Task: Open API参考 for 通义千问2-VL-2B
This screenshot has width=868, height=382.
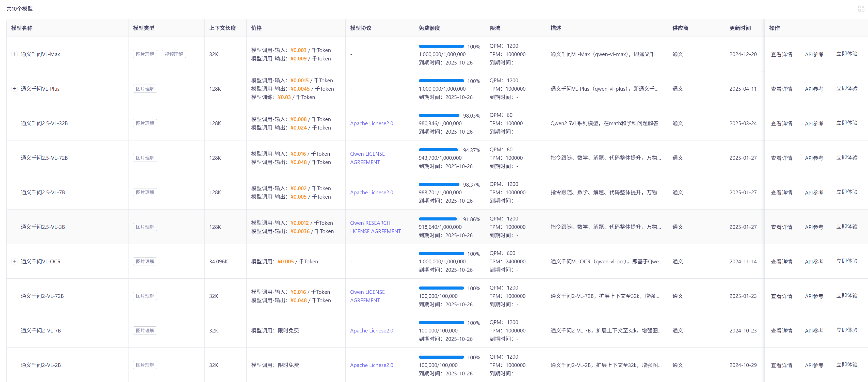Action: point(814,365)
